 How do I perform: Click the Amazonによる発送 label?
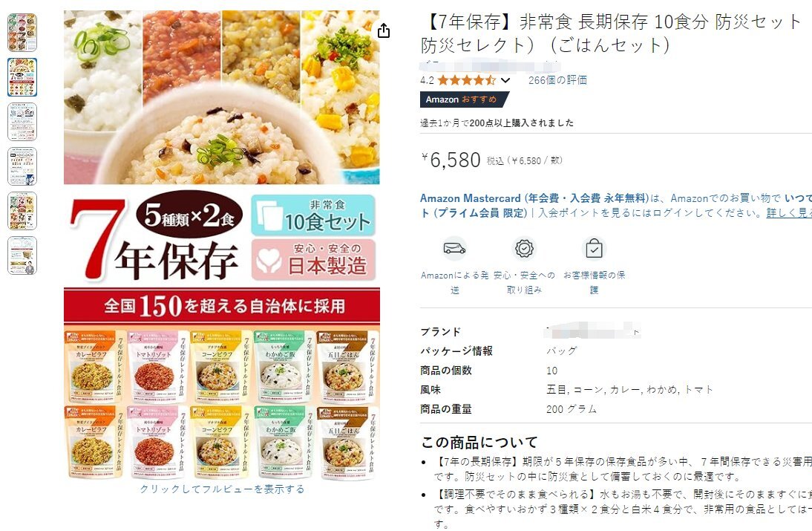click(455, 282)
